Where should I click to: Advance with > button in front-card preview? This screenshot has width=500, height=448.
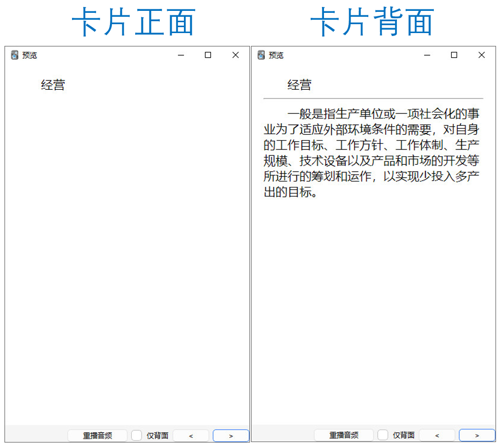231,436
